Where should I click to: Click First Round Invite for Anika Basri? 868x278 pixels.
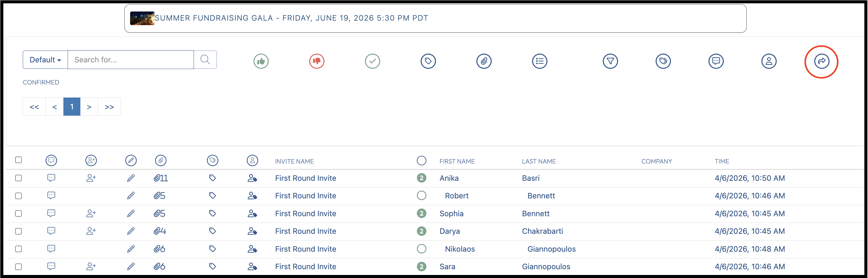pyautogui.click(x=305, y=178)
